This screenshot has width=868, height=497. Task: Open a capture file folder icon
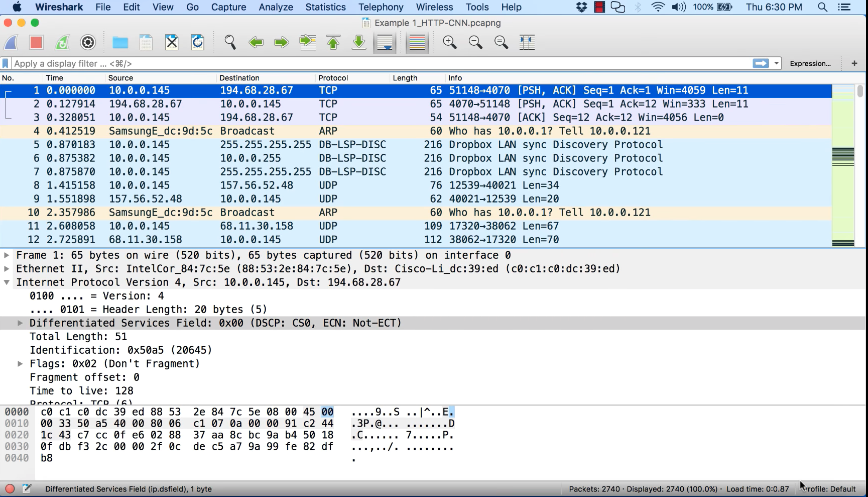pos(120,43)
